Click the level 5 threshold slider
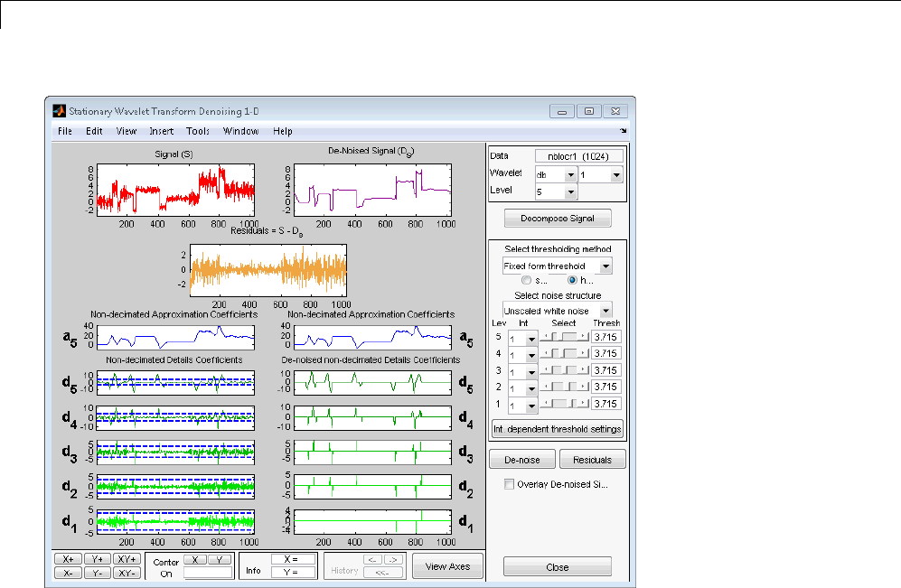This screenshot has height=588, width=901. click(x=564, y=336)
